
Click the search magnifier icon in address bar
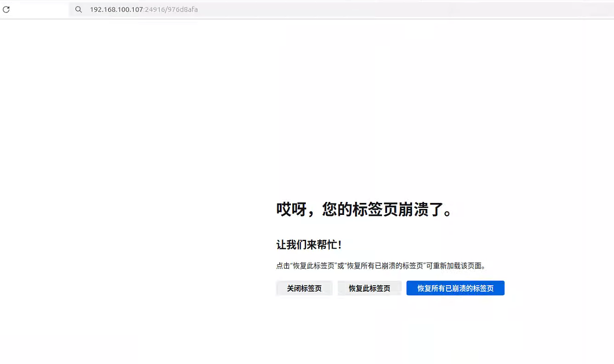click(78, 9)
